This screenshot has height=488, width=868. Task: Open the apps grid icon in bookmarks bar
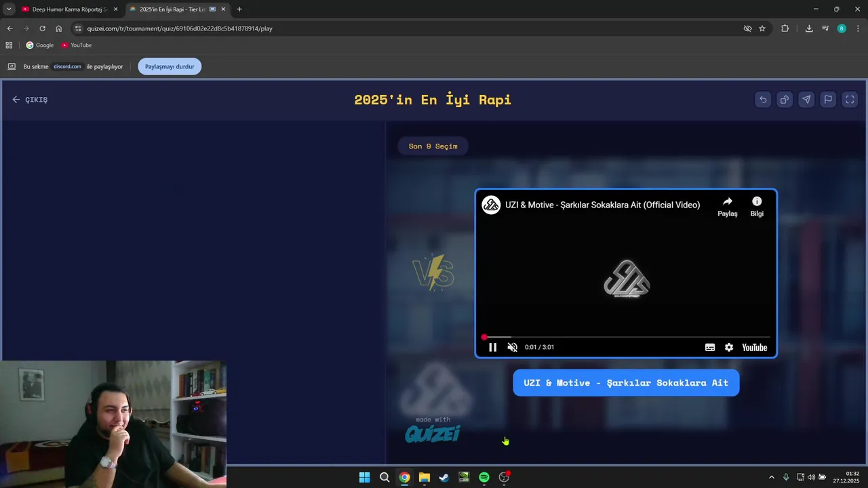pyautogui.click(x=9, y=45)
